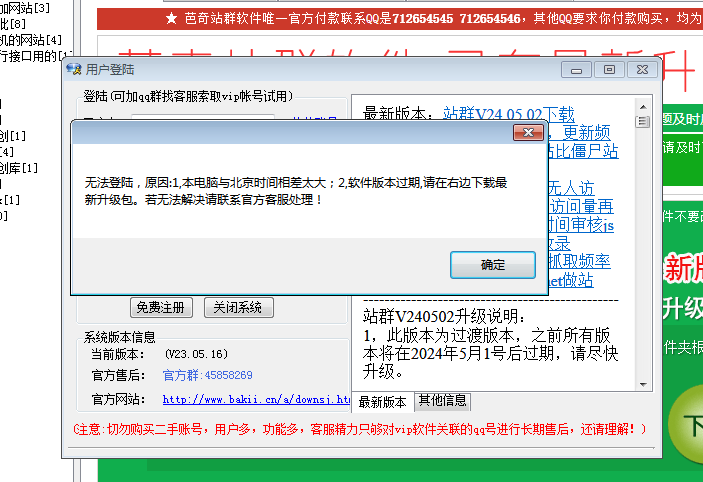Image resolution: width=703 pixels, height=482 pixels.
Task: Confirm the error dialog with 确定
Action: click(493, 265)
